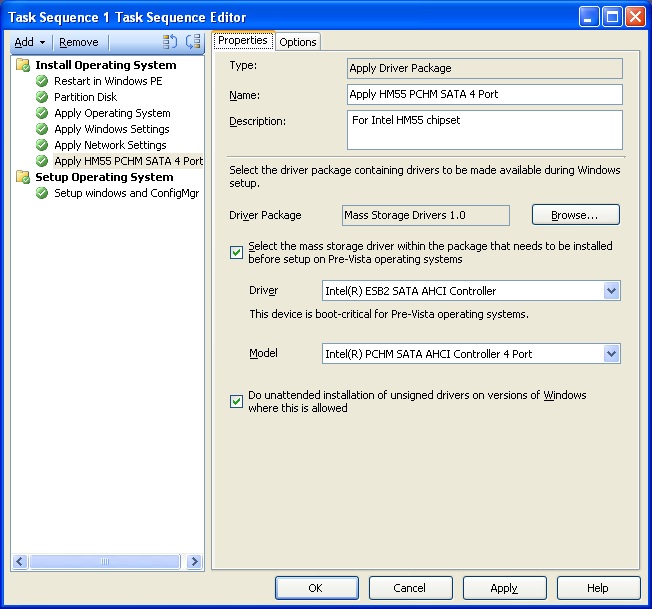Screen dimensions: 652x609
Task: Click the Install Operating System group folder icon
Action: (23, 65)
